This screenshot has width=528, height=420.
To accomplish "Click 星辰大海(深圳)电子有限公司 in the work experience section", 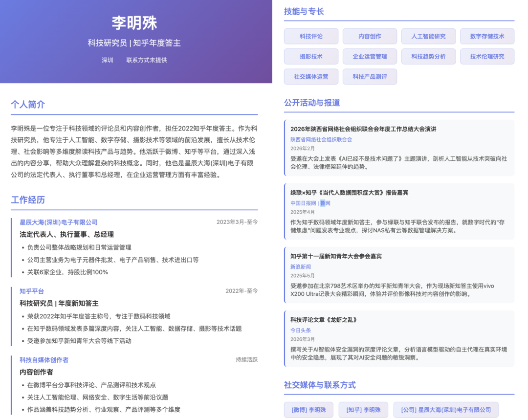I will (x=59, y=222).
